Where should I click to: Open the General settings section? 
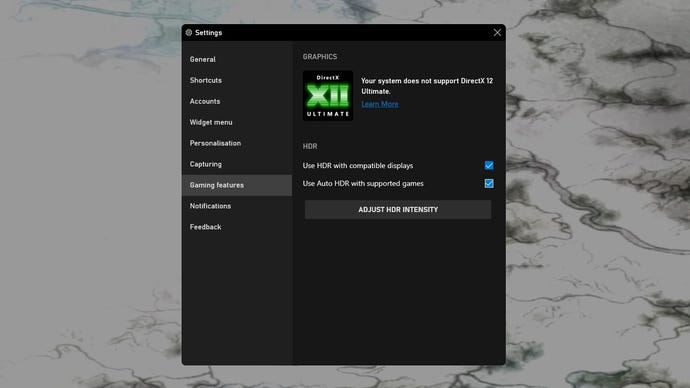(x=237, y=59)
